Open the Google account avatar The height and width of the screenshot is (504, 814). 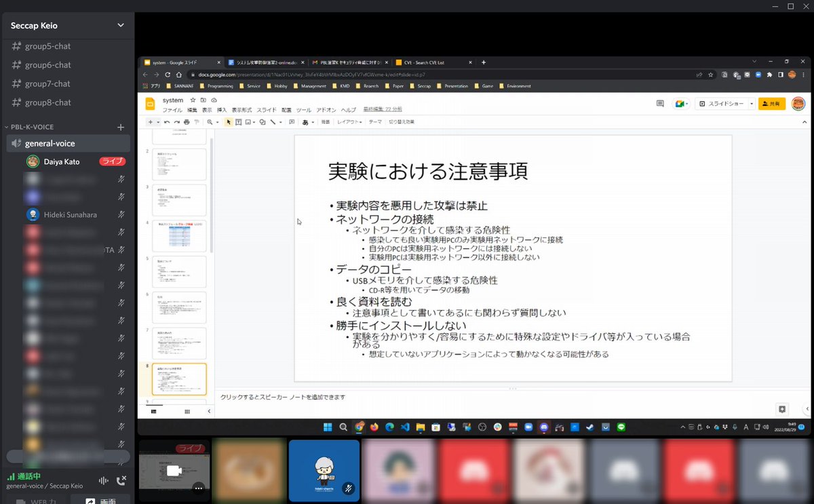tap(798, 104)
